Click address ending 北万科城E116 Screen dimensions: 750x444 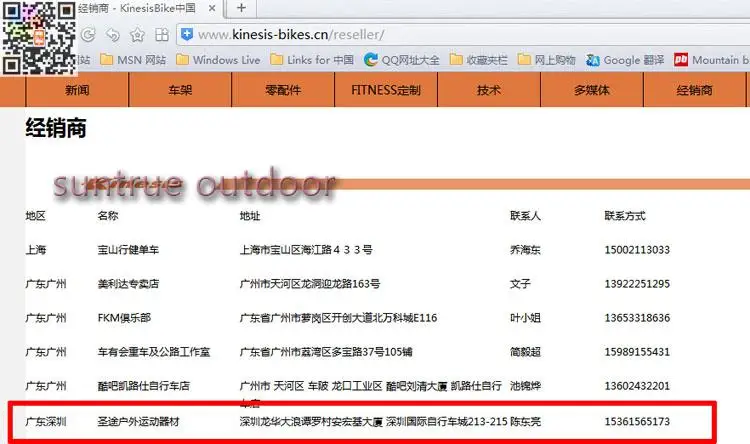pyautogui.click(x=338, y=318)
